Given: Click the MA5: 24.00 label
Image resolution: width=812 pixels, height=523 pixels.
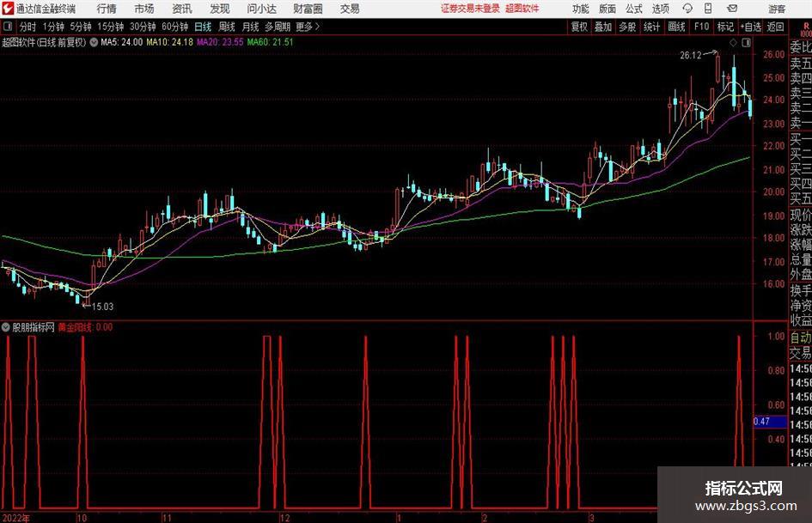Looking at the screenshot, I should pos(122,42).
